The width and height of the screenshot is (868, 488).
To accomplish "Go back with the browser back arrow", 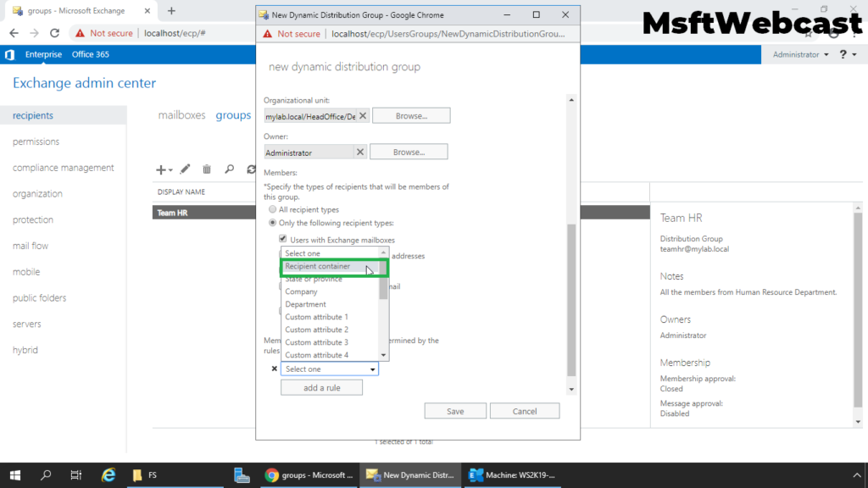I will coord(14,33).
